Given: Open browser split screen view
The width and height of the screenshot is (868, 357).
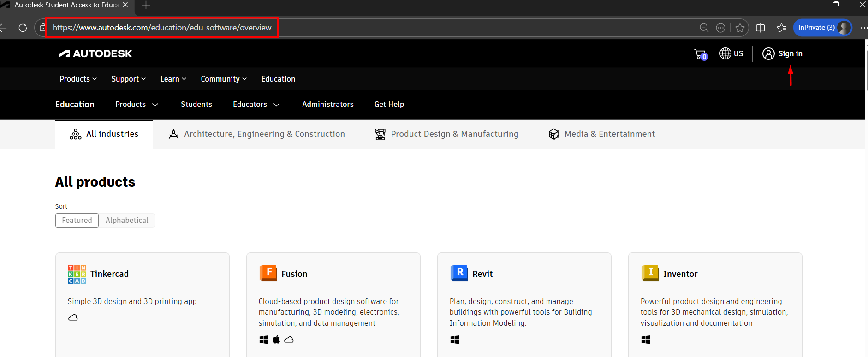Looking at the screenshot, I should [x=761, y=28].
